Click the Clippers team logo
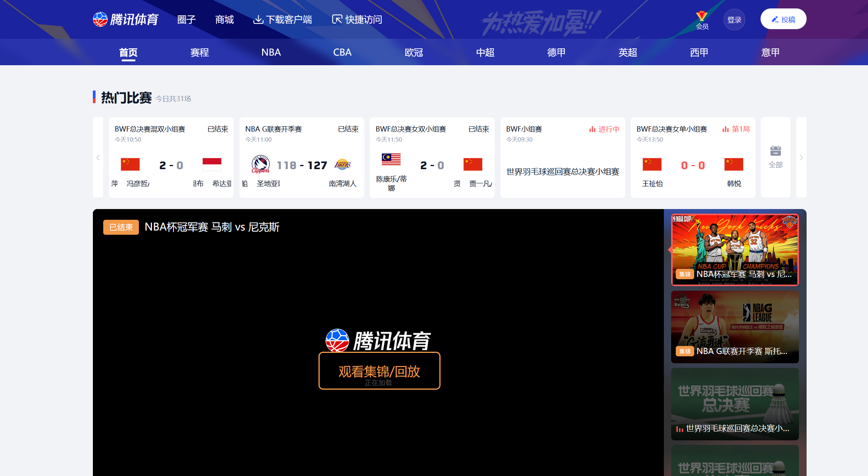868x476 pixels. 261,165
